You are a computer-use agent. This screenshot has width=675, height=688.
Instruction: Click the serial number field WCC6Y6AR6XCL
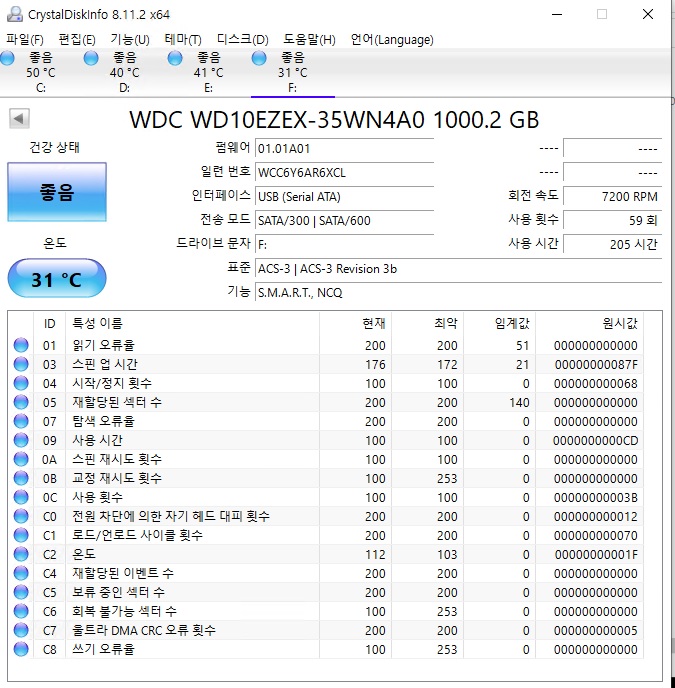click(345, 172)
